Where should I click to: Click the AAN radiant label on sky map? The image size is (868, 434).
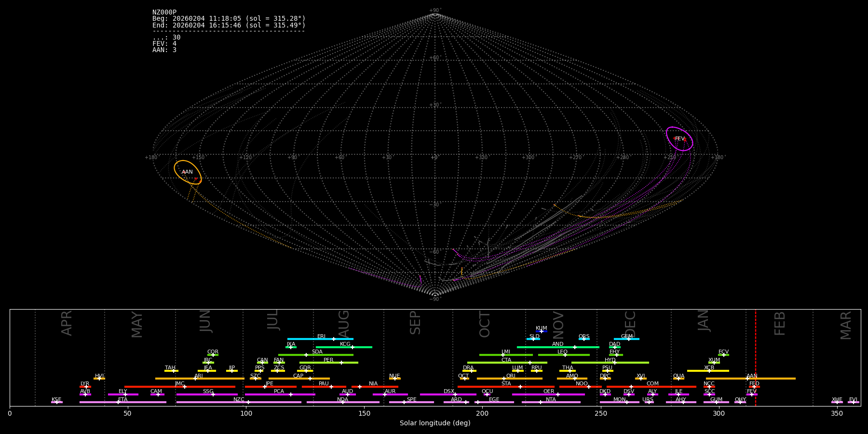(187, 172)
